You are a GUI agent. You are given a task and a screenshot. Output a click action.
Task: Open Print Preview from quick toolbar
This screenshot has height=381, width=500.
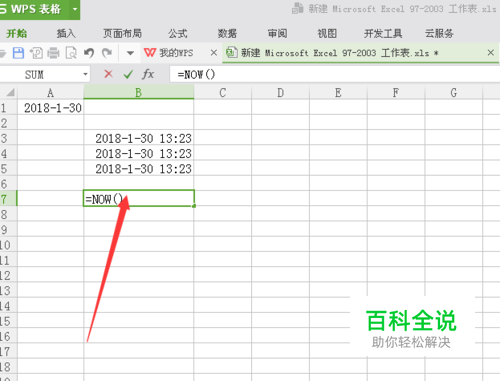(71, 53)
